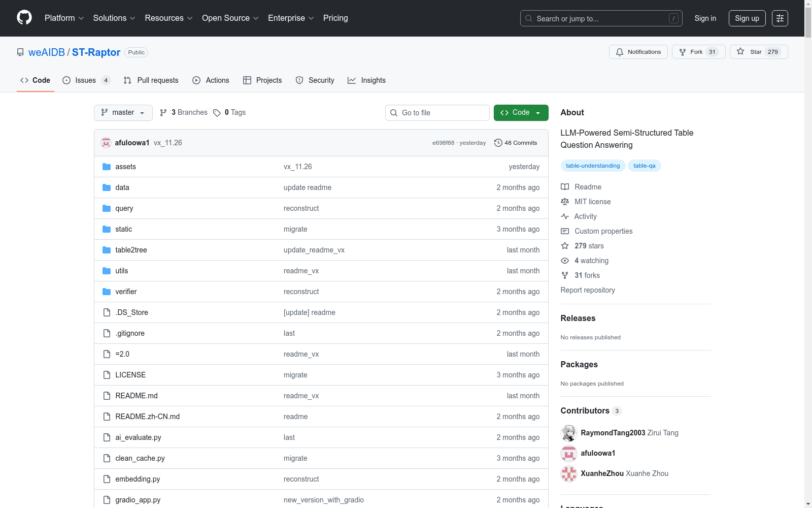
Task: Switch to the Security tab
Action: coord(315,80)
